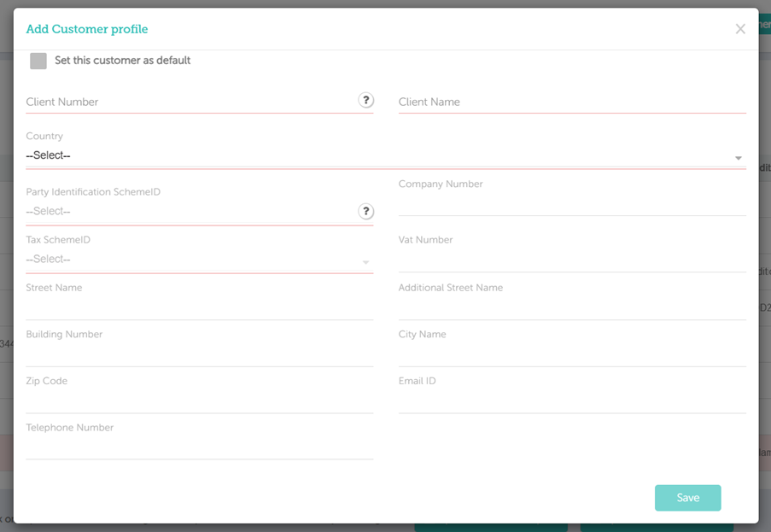771x532 pixels.
Task: Click into the City Name field
Action: (571, 355)
